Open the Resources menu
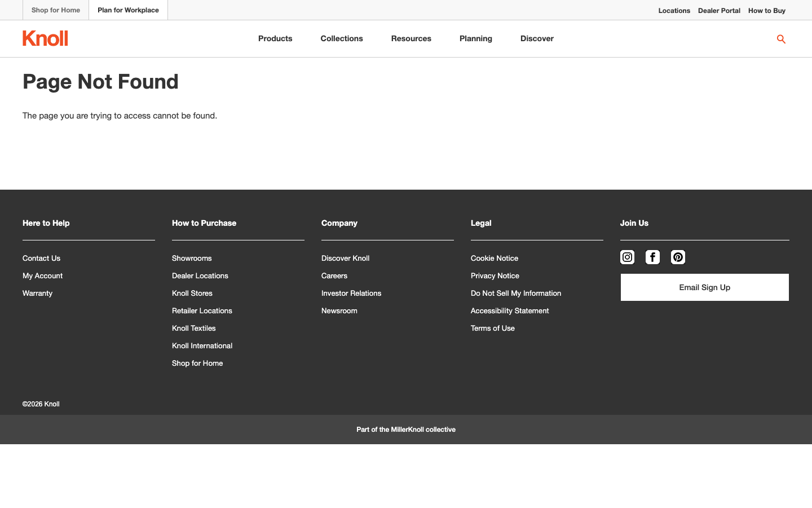Screen dimensions: 812x508 click(x=411, y=38)
